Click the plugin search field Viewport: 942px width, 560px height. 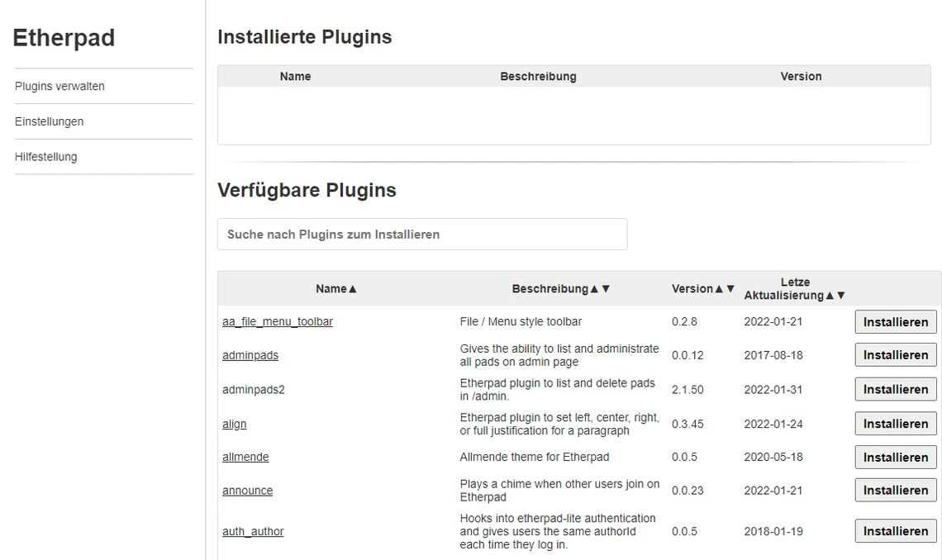point(421,234)
